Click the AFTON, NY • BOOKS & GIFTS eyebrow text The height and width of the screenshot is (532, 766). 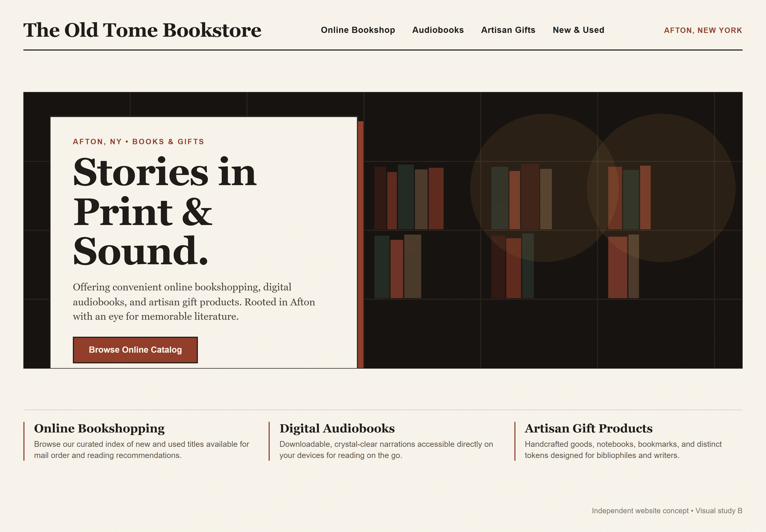click(138, 142)
